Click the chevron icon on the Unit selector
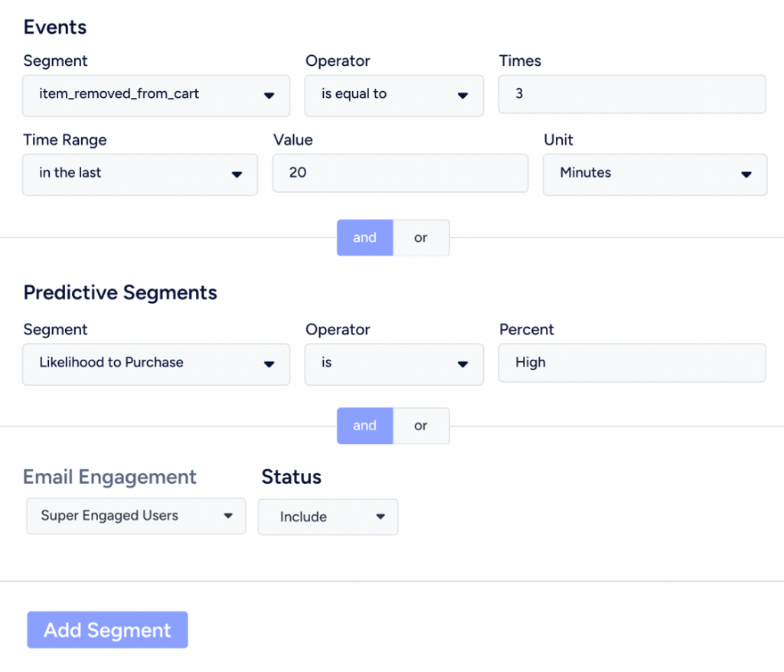 click(x=747, y=175)
